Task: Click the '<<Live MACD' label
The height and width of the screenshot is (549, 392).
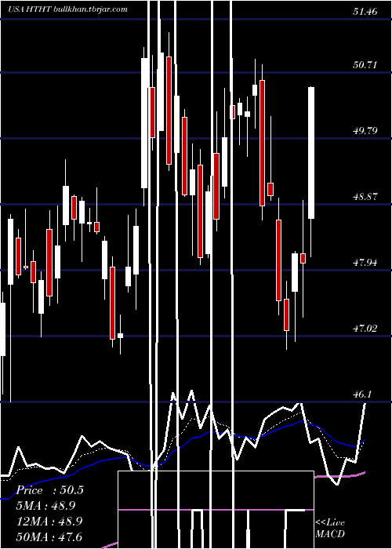Action: tap(330, 528)
